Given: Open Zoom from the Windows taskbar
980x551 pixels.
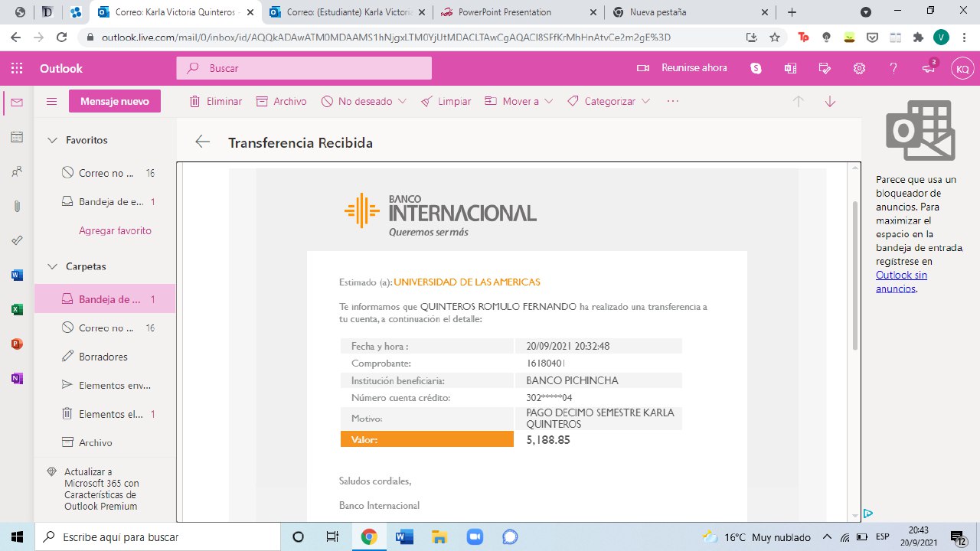Looking at the screenshot, I should (x=475, y=536).
